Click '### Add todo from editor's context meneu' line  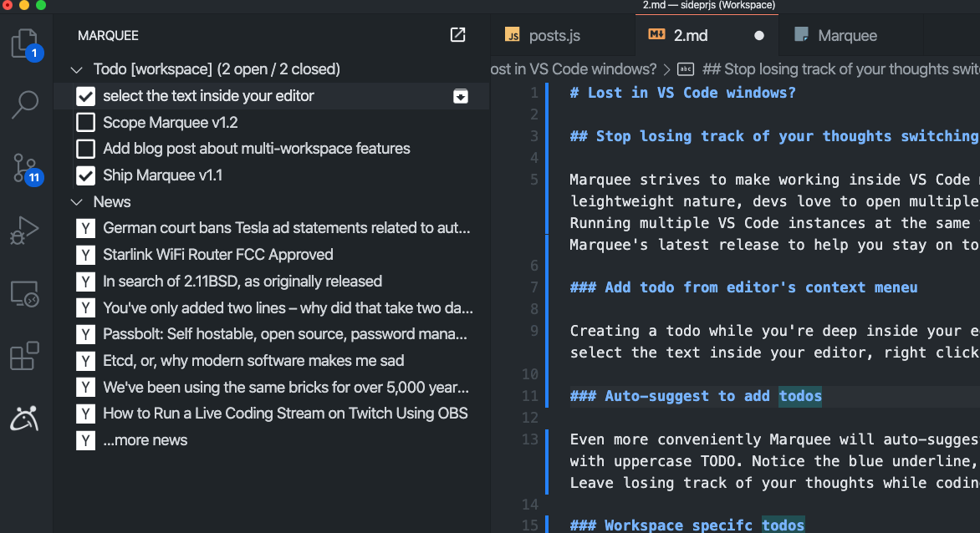(743, 287)
